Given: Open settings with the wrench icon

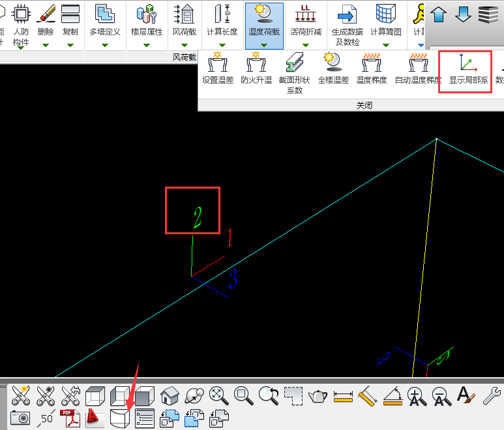Looking at the screenshot, I should (492, 395).
